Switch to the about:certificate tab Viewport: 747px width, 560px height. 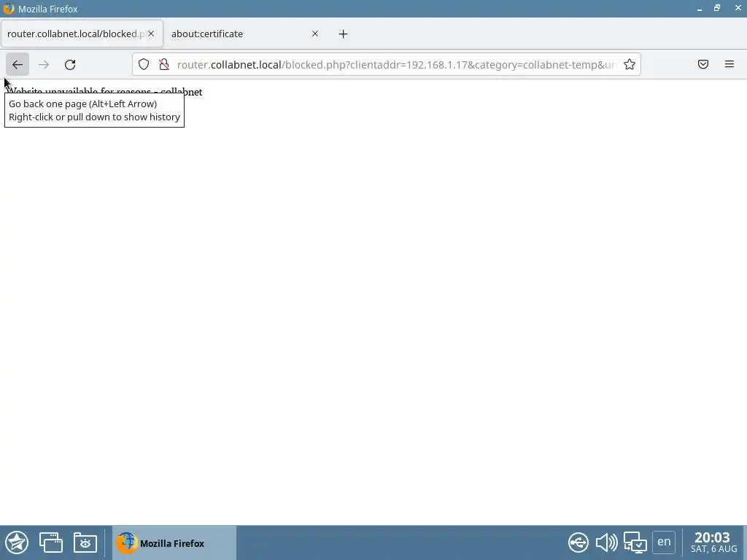coord(245,34)
